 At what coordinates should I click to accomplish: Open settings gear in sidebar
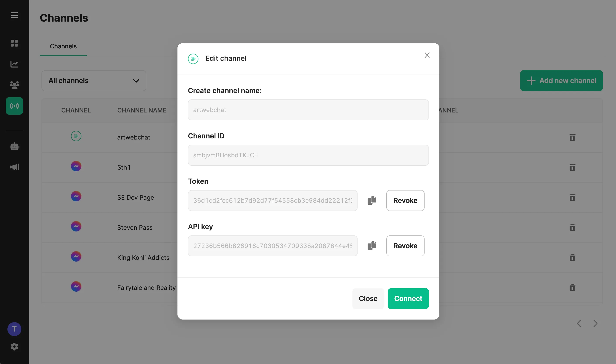(x=14, y=347)
